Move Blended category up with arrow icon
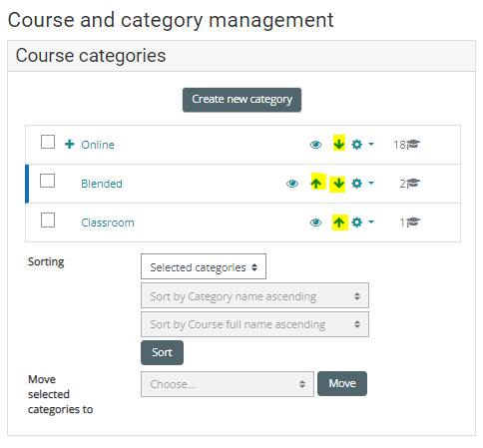This screenshot has height=448, width=483. (x=316, y=184)
